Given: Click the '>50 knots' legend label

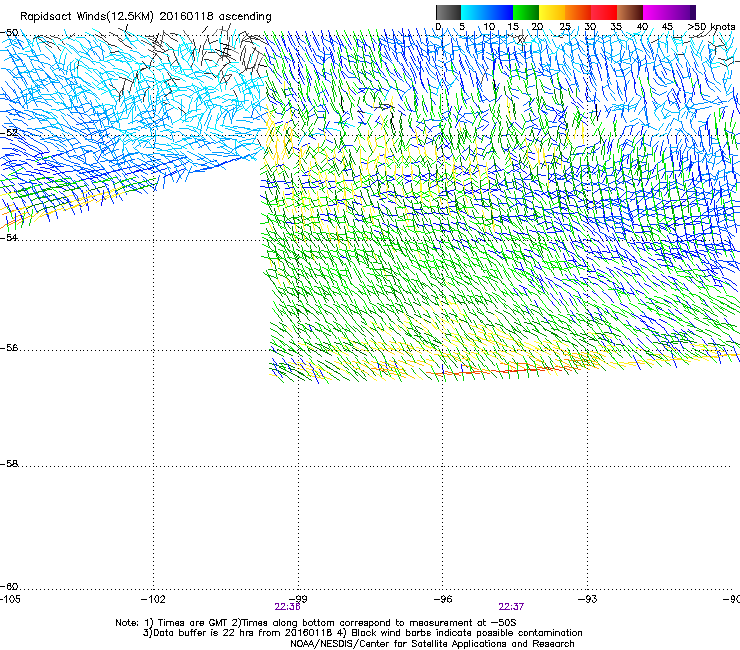Looking at the screenshot, I should tap(711, 27).
